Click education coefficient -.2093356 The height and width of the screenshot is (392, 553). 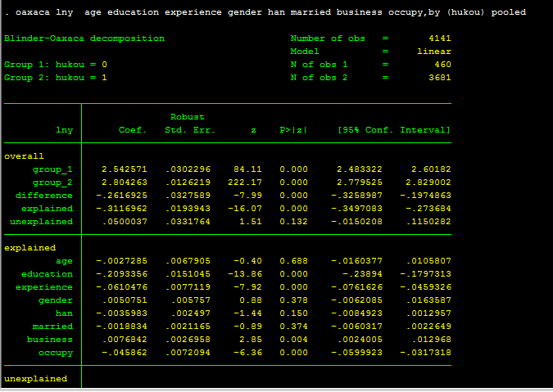[121, 273]
